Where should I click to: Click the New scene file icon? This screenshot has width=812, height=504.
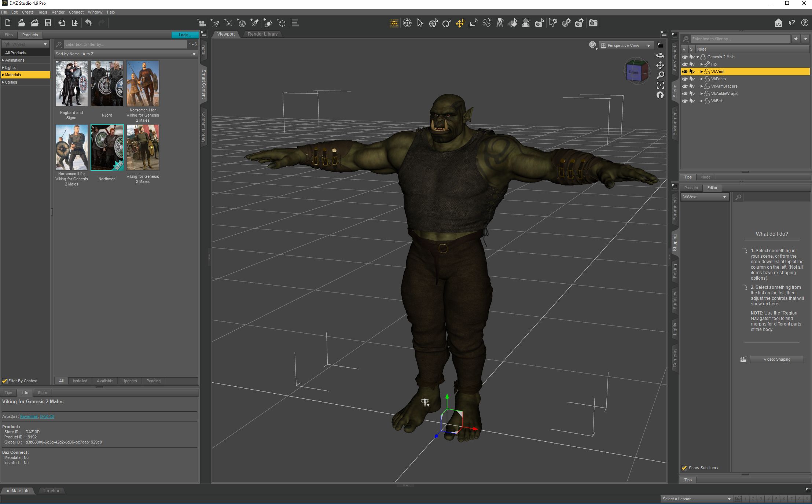[8, 23]
